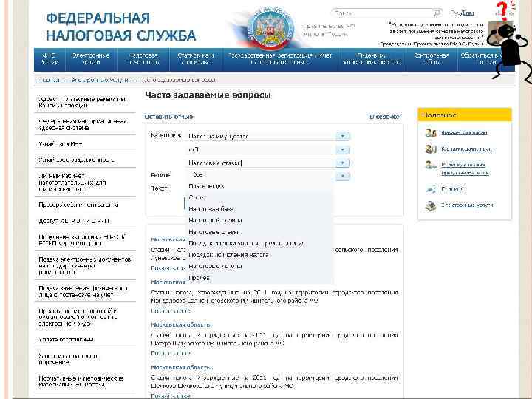Screen dimensions: 532x399
Task: Open Государственная регистрация и учет nav tab
Action: tap(280, 58)
